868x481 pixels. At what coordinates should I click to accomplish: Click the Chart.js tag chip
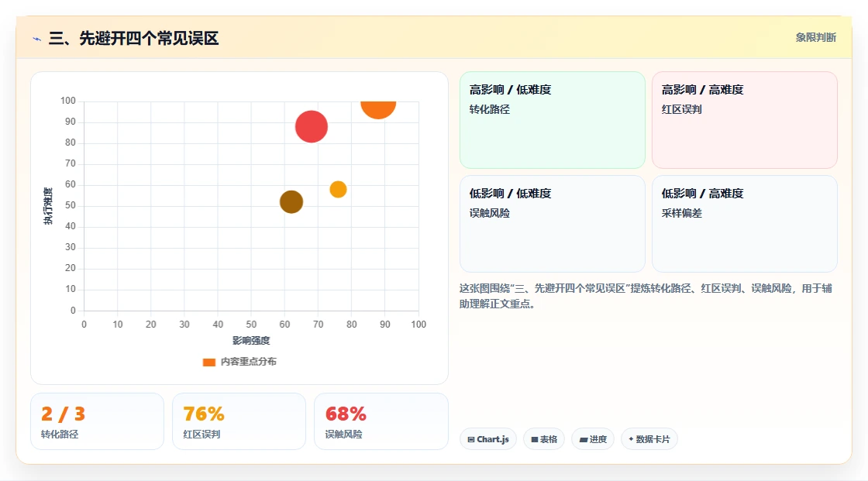[x=488, y=439]
